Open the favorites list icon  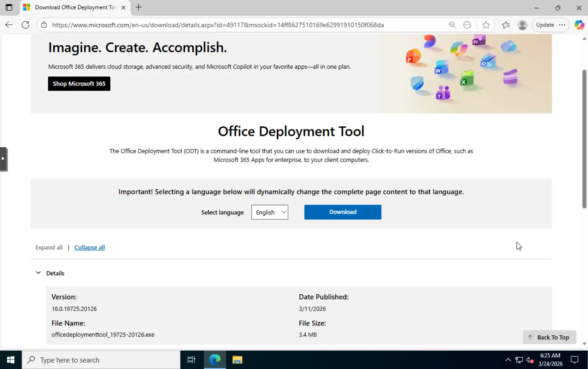[506, 25]
